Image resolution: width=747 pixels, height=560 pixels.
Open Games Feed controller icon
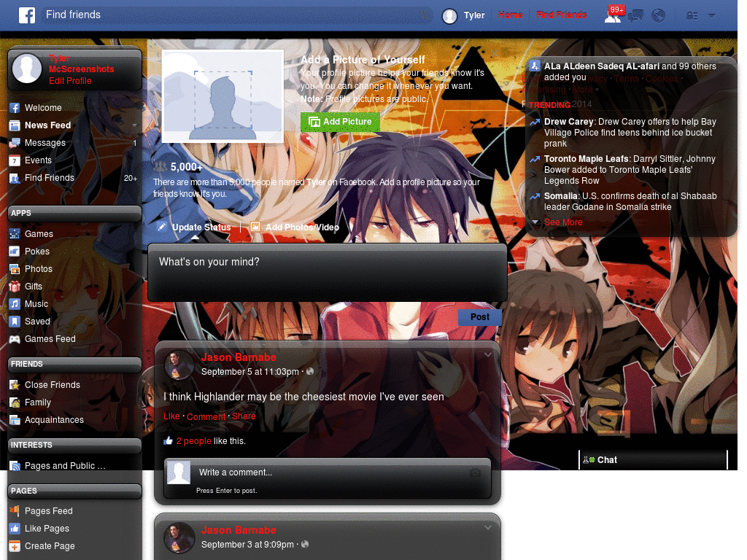[15, 339]
